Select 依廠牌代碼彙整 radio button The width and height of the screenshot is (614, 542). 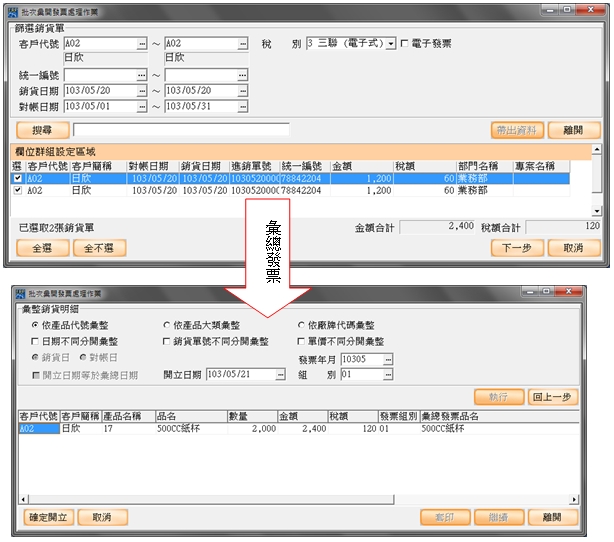point(303,326)
